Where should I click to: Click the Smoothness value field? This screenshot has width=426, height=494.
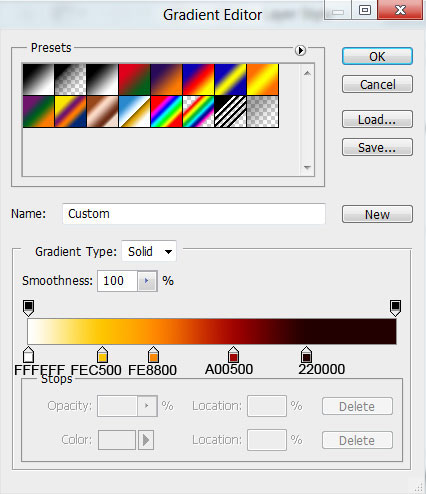(x=117, y=281)
